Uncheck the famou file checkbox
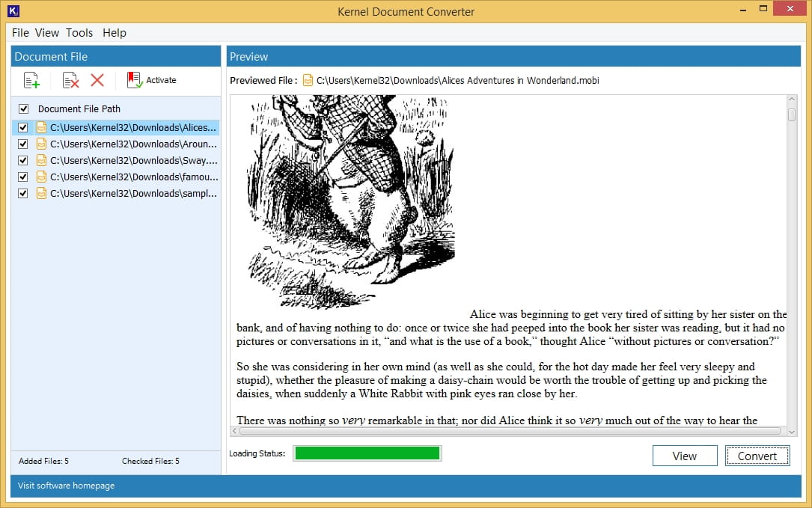Viewport: 812px width, 508px height. pyautogui.click(x=22, y=177)
